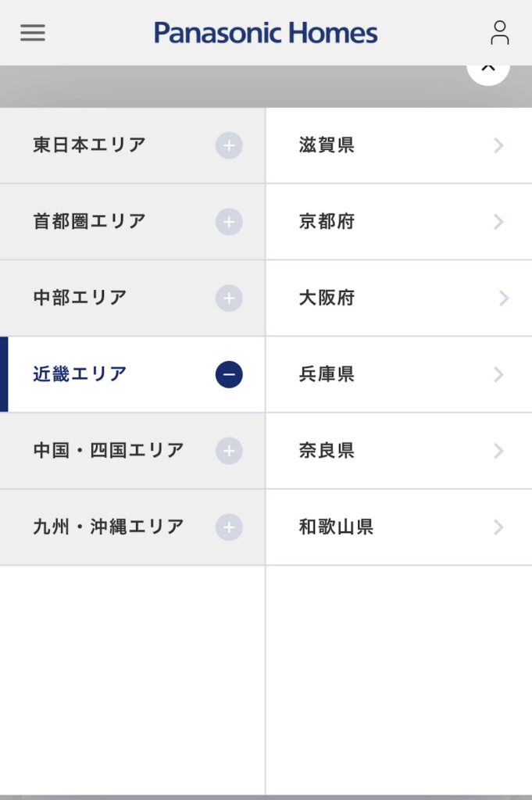Viewport: 532px width, 800px height.
Task: Select the 首都圏エリア menu item
Action: [89, 222]
